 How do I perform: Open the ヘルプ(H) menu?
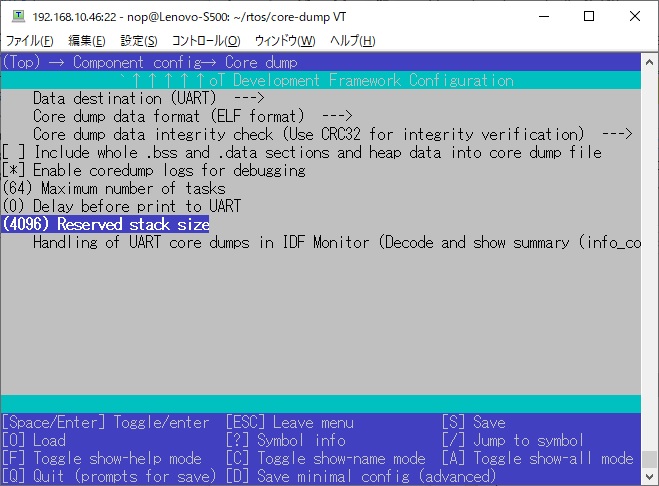click(x=352, y=41)
